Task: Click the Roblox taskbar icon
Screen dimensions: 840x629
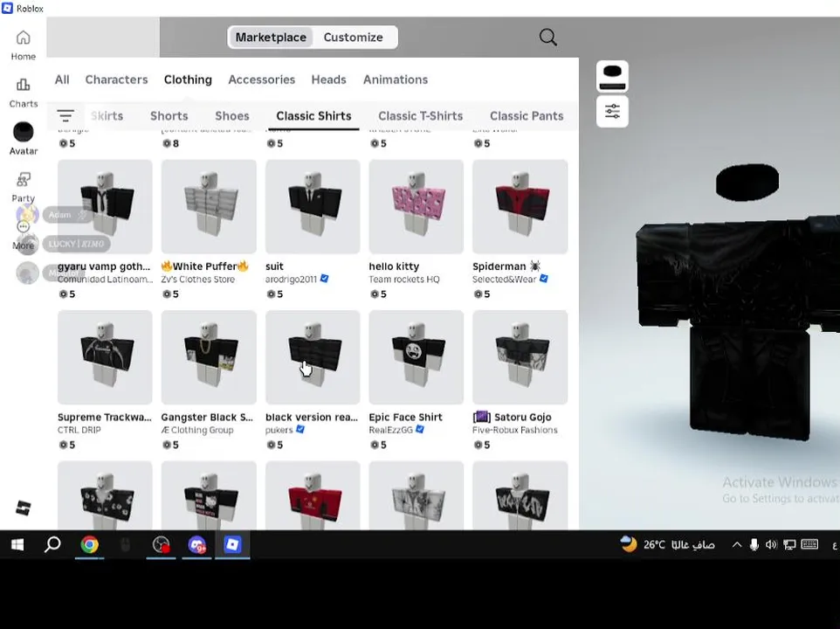Action: tap(232, 545)
